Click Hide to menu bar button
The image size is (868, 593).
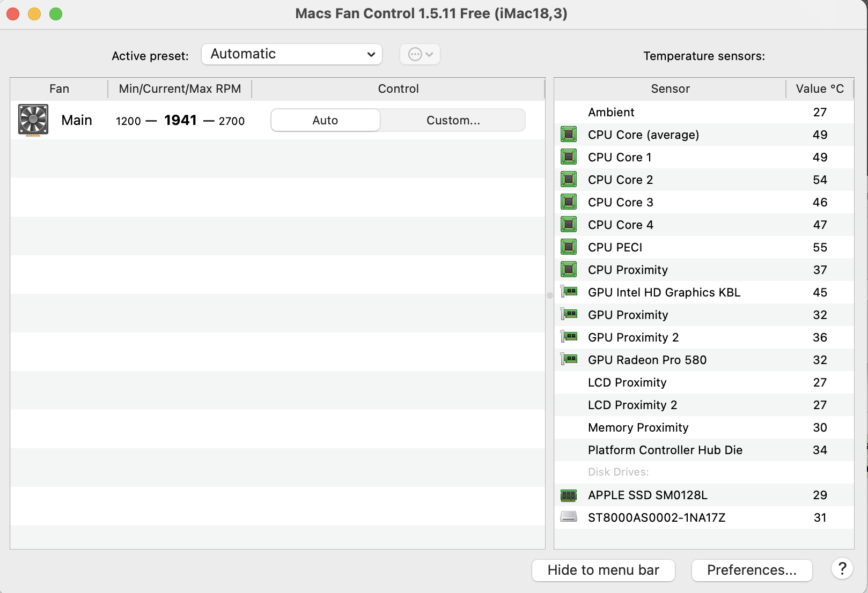pos(603,570)
